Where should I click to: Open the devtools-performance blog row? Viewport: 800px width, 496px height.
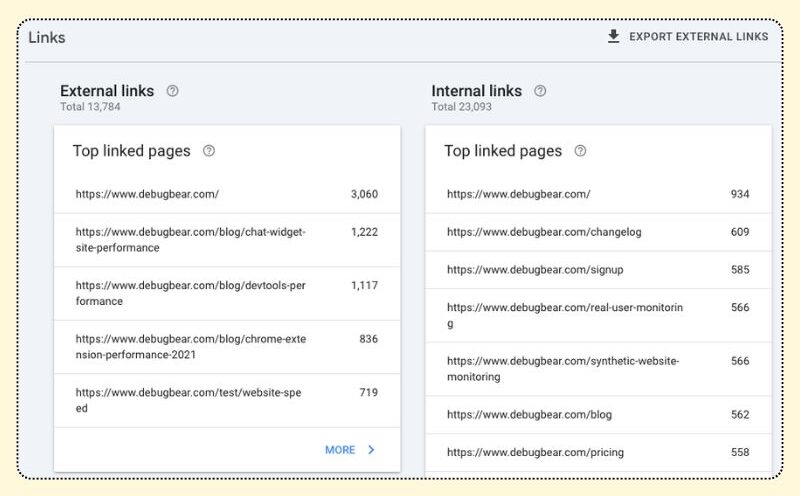click(227, 293)
